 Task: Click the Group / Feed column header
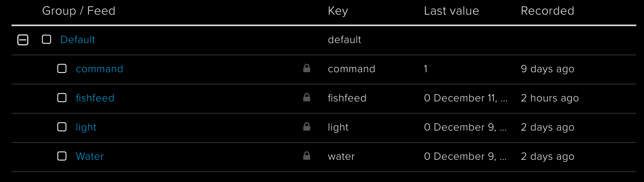(x=79, y=11)
